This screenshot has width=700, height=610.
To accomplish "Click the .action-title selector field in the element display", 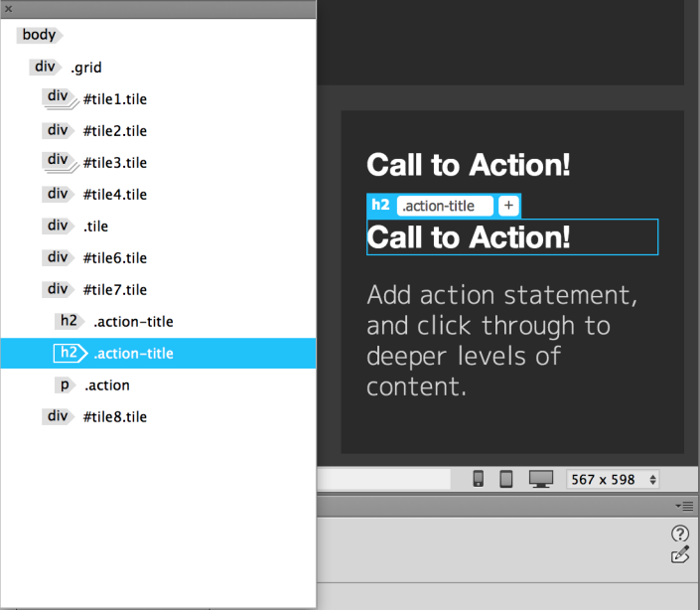I will coord(445,206).
